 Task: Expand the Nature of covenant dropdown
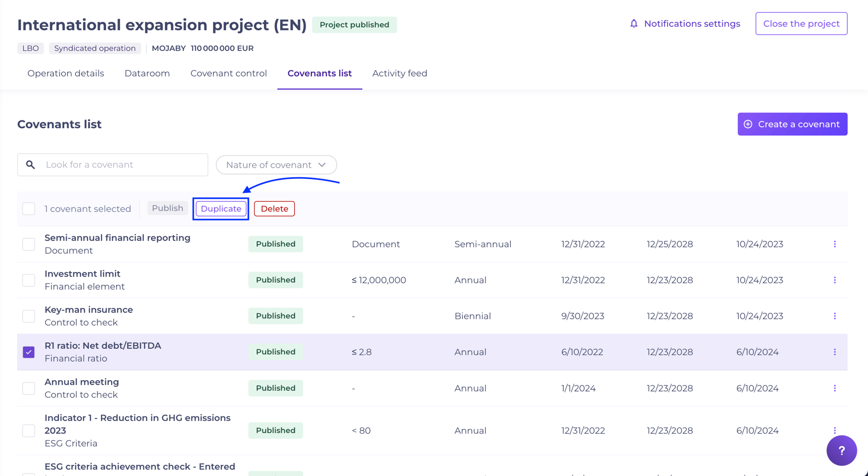[276, 165]
